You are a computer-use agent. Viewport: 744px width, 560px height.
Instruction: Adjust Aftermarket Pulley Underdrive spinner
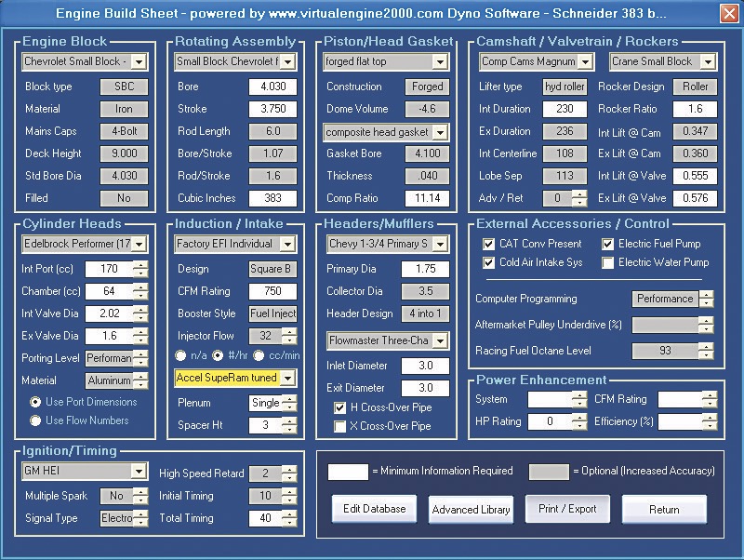706,325
